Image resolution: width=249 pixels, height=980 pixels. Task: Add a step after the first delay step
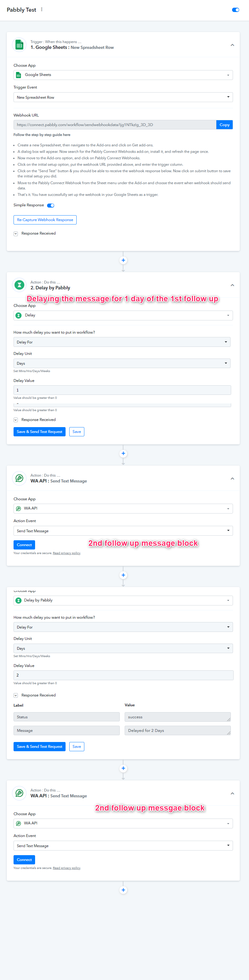(123, 454)
